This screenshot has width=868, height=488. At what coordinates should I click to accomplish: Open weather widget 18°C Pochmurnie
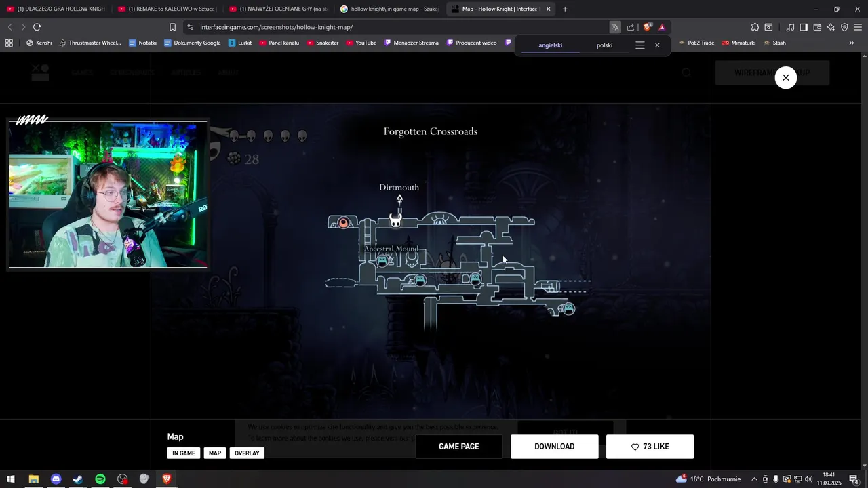(x=708, y=479)
